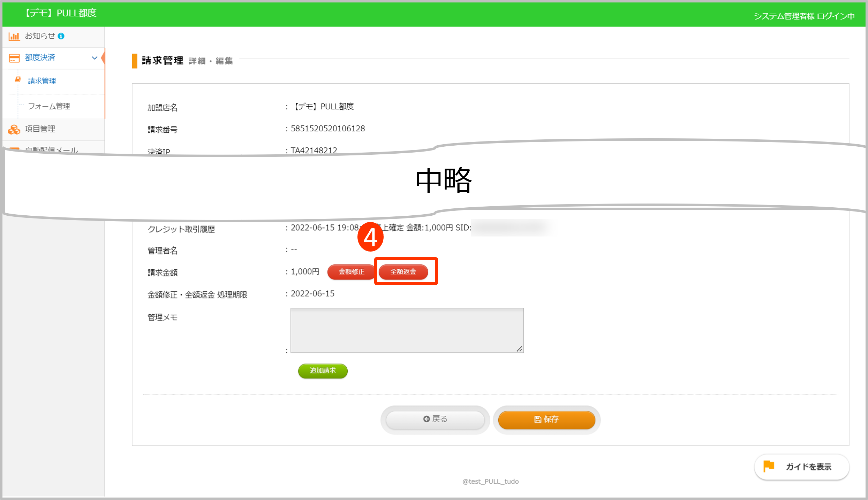Click the green 追加請求 button
This screenshot has height=500, width=868.
click(x=323, y=370)
